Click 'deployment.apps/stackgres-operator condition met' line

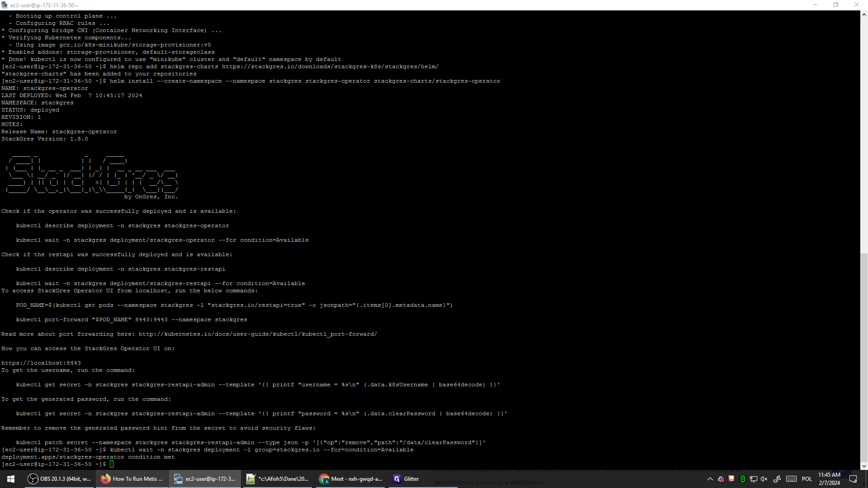click(x=88, y=457)
